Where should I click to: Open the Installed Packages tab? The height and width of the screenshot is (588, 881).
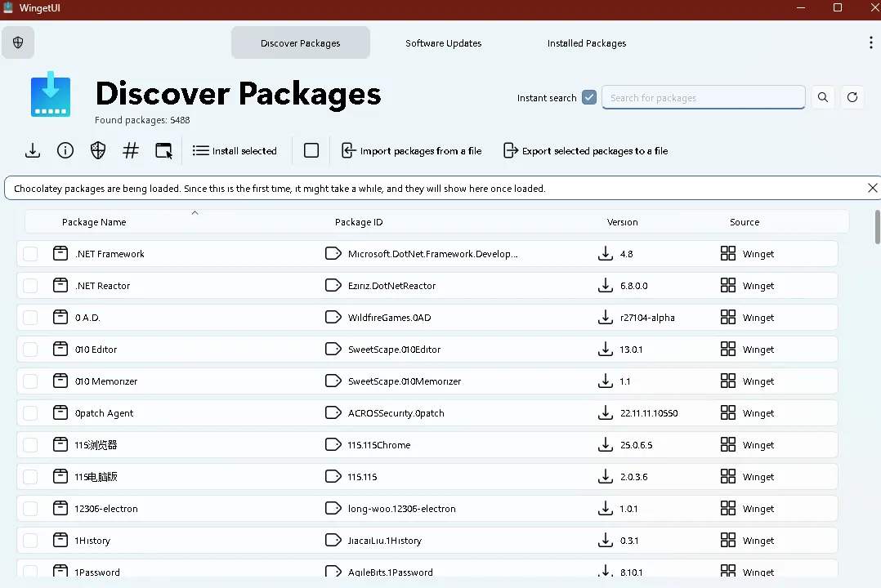(586, 43)
